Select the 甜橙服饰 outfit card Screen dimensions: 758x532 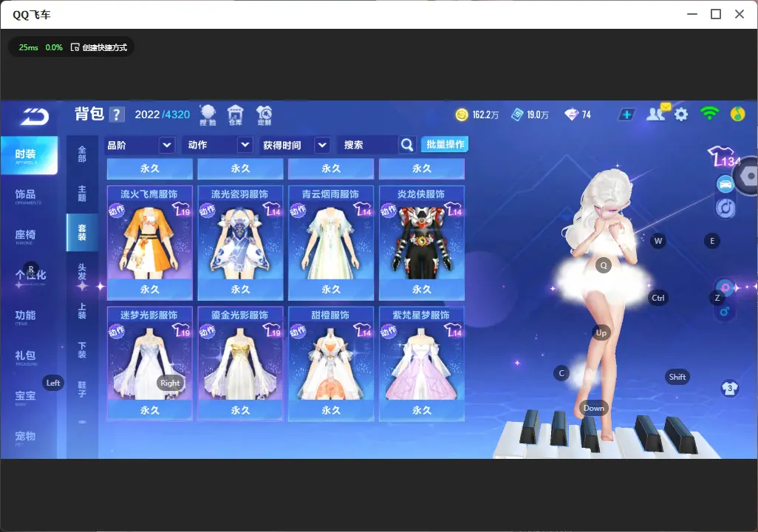click(331, 364)
